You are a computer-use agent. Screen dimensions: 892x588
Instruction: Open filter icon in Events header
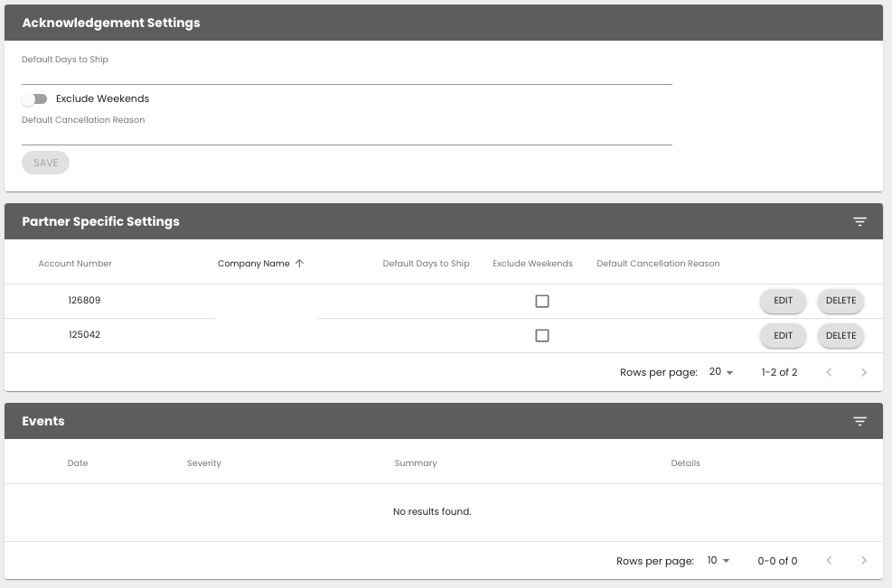point(859,422)
